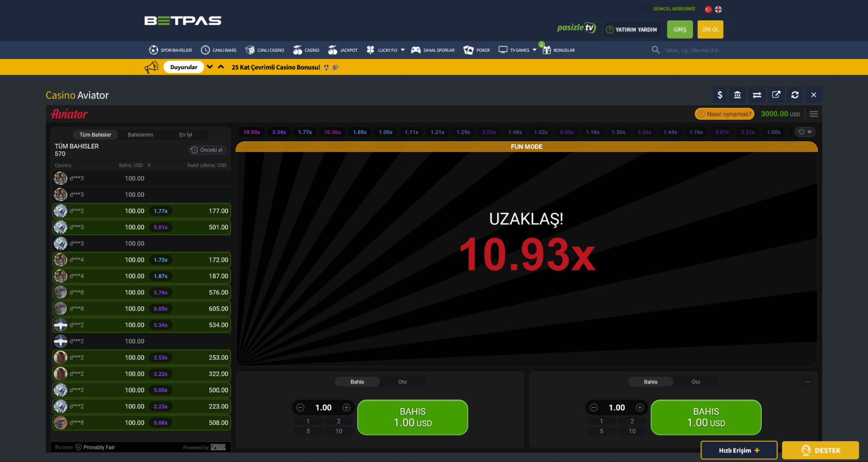This screenshot has width=868, height=462.
Task: Place right BAHIS 1.00 USD bet
Action: click(706, 417)
